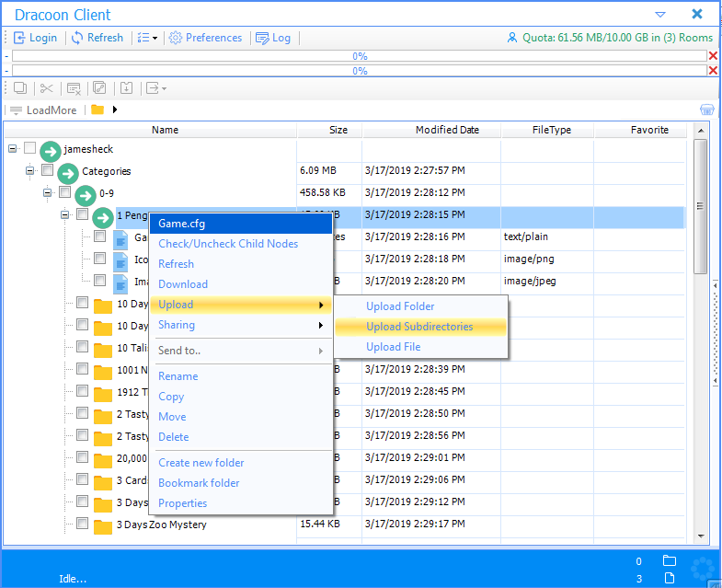This screenshot has width=722, height=588.
Task: Check the jamesheck checkbox
Action: [30, 148]
